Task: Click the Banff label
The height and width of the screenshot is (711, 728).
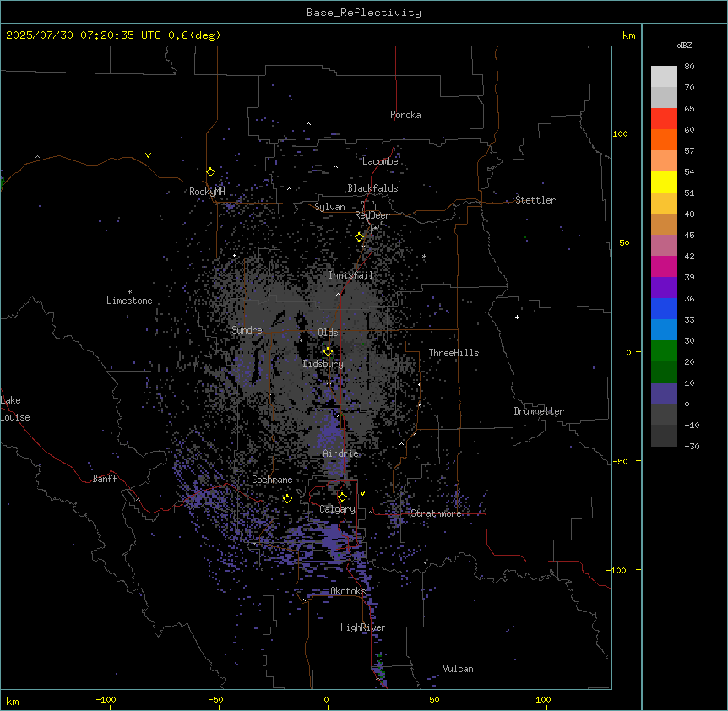Action: (x=105, y=479)
